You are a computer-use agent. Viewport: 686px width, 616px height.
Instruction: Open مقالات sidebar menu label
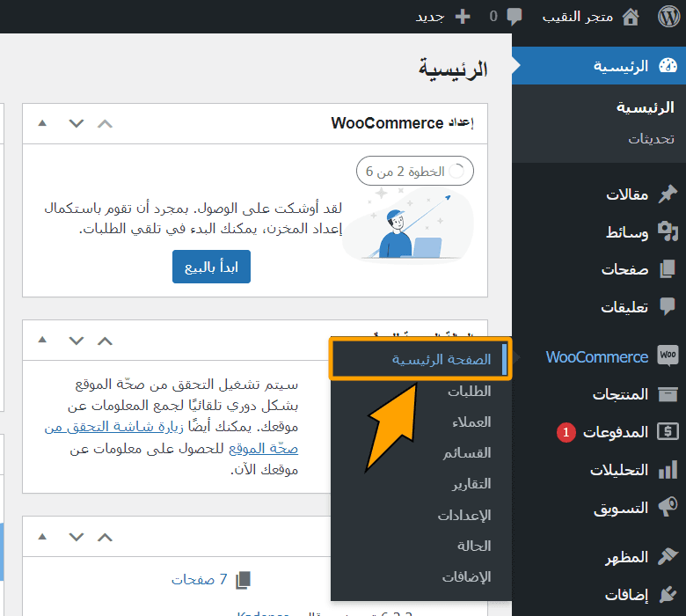(627, 194)
